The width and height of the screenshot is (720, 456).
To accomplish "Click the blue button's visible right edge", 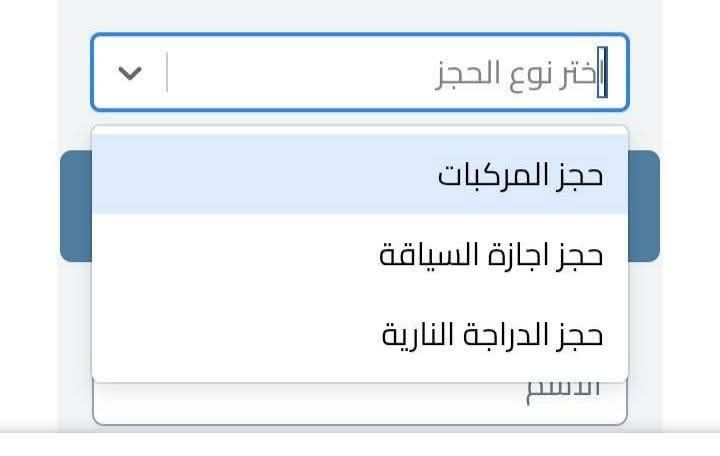I will [x=645, y=205].
